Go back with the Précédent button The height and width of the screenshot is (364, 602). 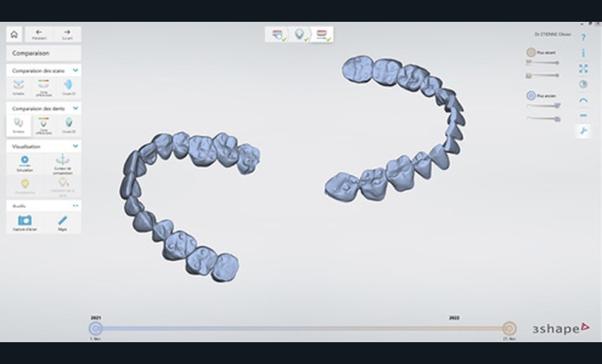pyautogui.click(x=39, y=35)
